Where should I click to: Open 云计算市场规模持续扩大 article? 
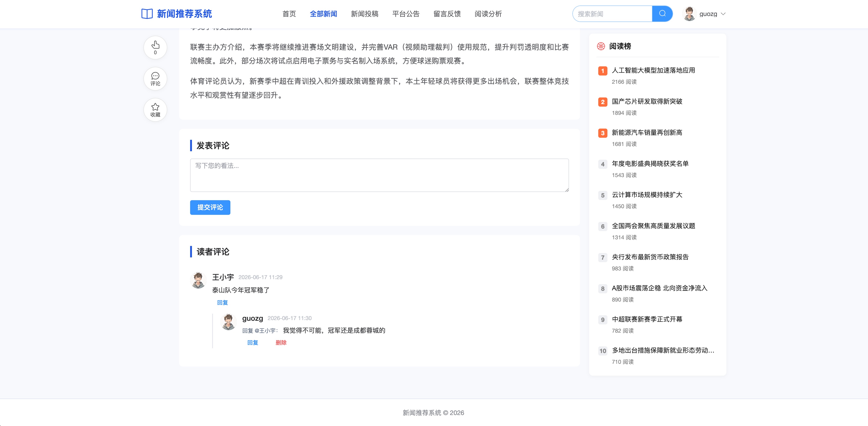[647, 195]
